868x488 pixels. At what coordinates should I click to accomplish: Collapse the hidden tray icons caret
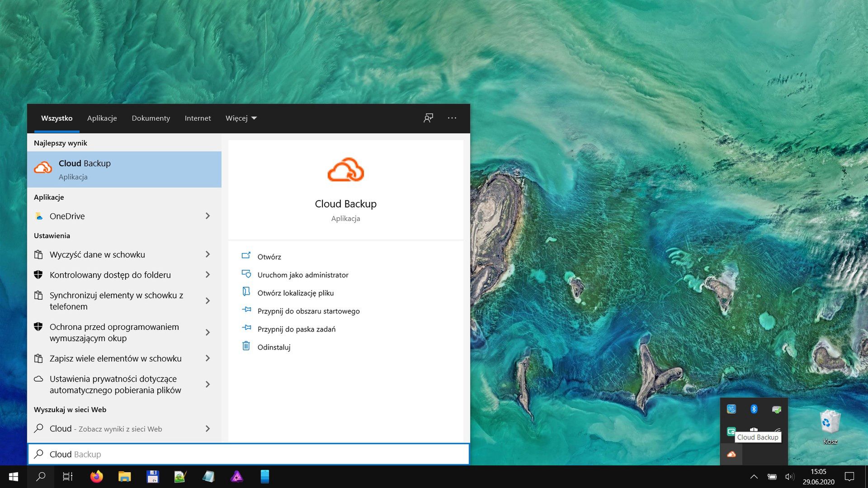(754, 477)
